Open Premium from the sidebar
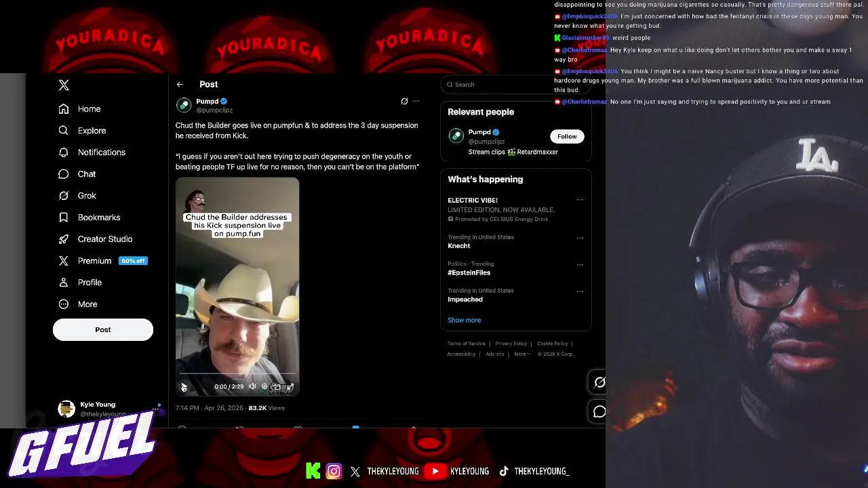The height and width of the screenshot is (488, 868). [85, 261]
